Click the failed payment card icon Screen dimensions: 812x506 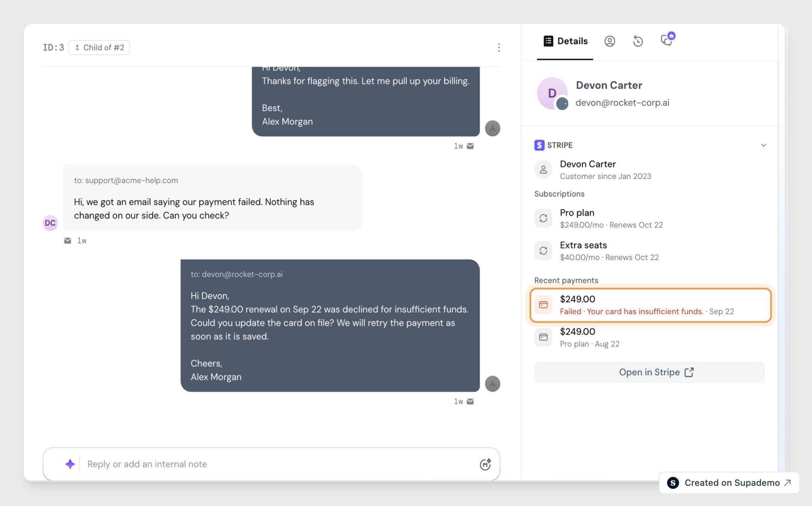click(x=543, y=305)
